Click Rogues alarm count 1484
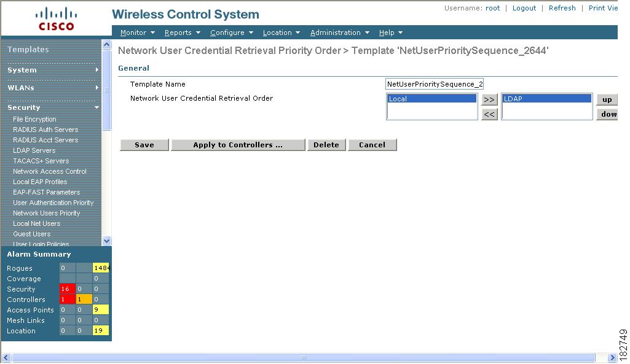Image resolution: width=630 pixels, height=364 pixels. 100,268
